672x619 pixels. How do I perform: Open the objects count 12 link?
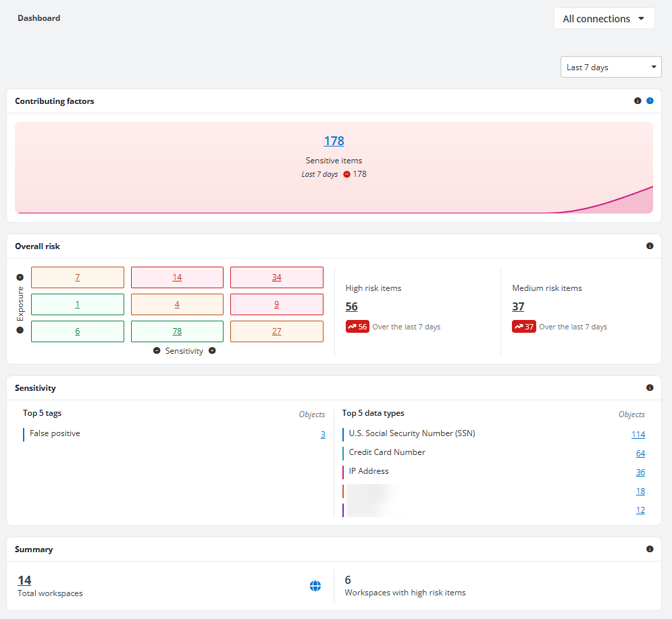pos(640,510)
